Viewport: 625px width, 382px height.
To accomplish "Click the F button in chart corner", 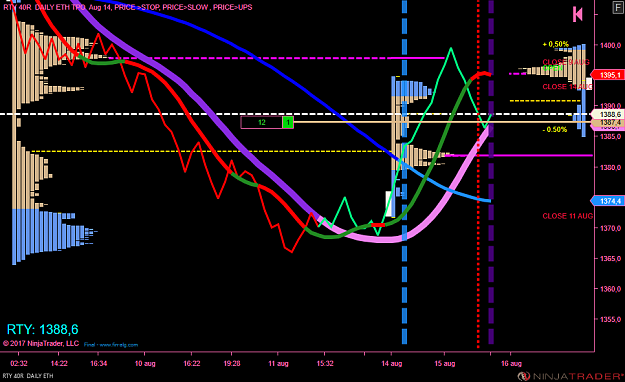I will [618, 8].
